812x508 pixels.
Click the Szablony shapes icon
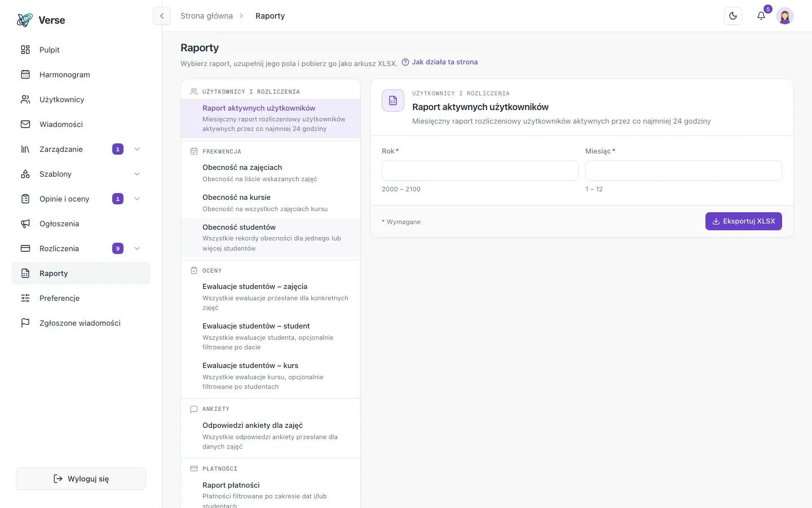(25, 174)
